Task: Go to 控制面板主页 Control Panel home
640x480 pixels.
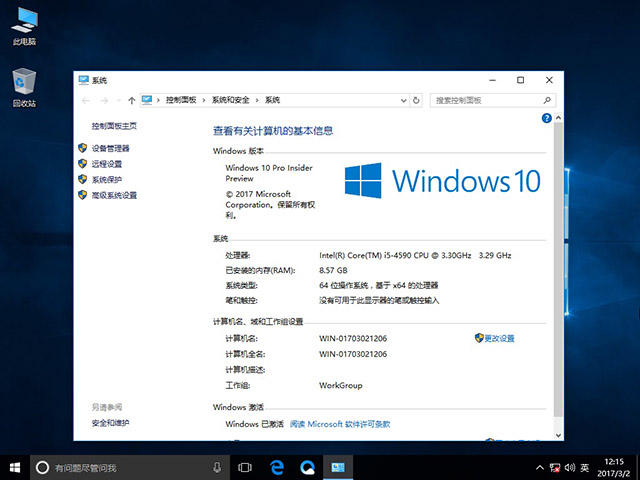Action: 114,126
